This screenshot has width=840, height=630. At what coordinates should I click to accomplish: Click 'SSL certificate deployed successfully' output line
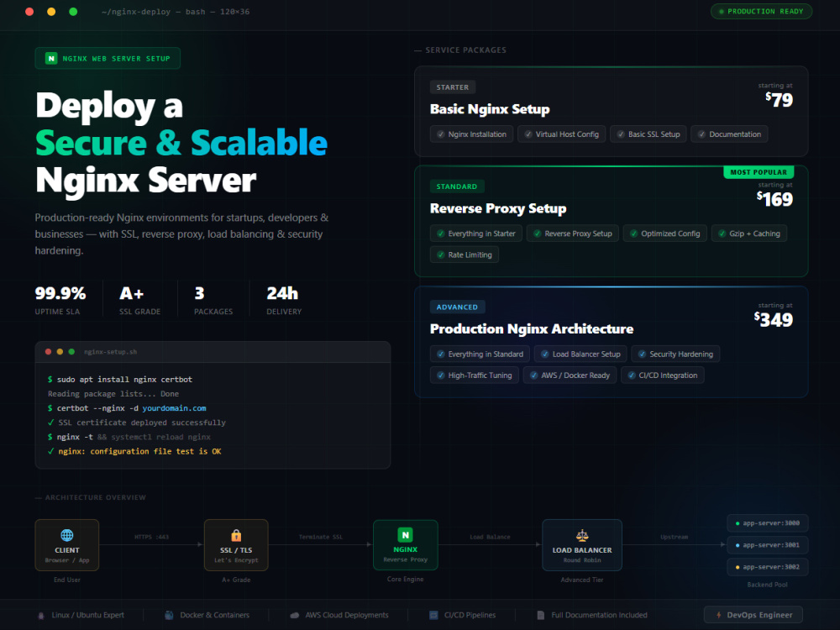[137, 423]
